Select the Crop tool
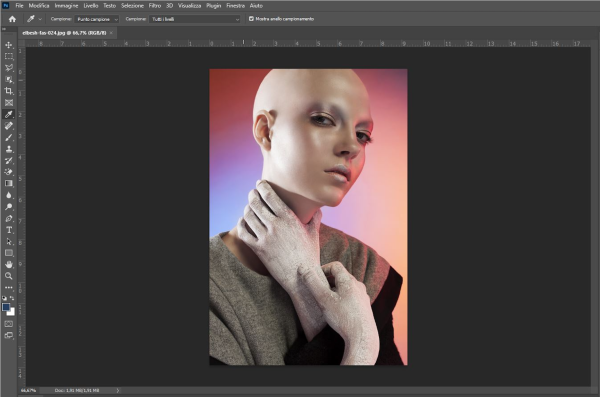Viewport: 600px width, 397px height. click(x=8, y=91)
